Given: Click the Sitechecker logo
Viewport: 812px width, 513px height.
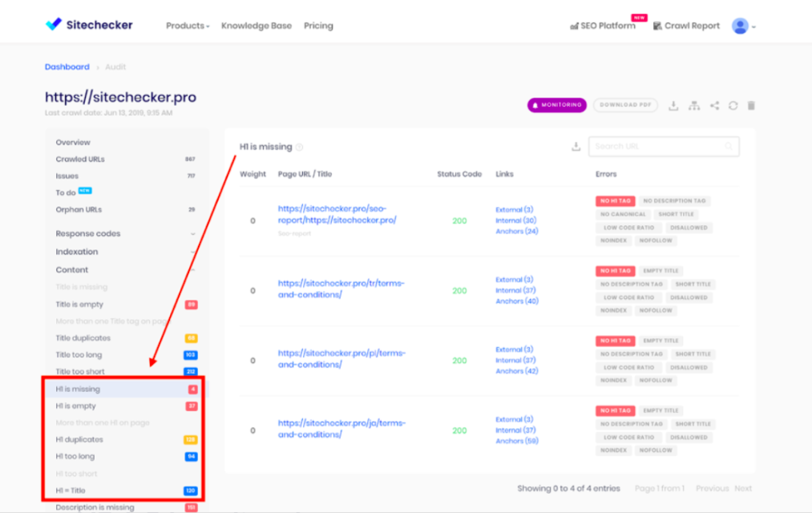Looking at the screenshot, I should click(89, 24).
